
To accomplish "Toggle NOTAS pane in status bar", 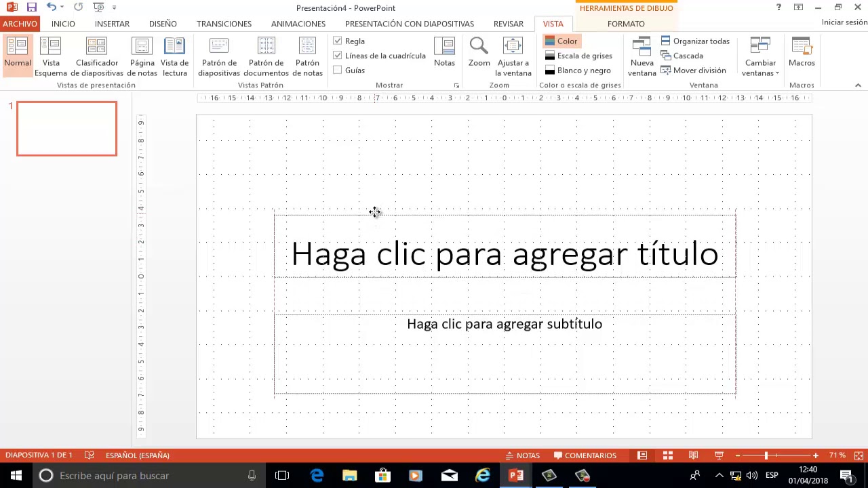I will click(x=523, y=455).
